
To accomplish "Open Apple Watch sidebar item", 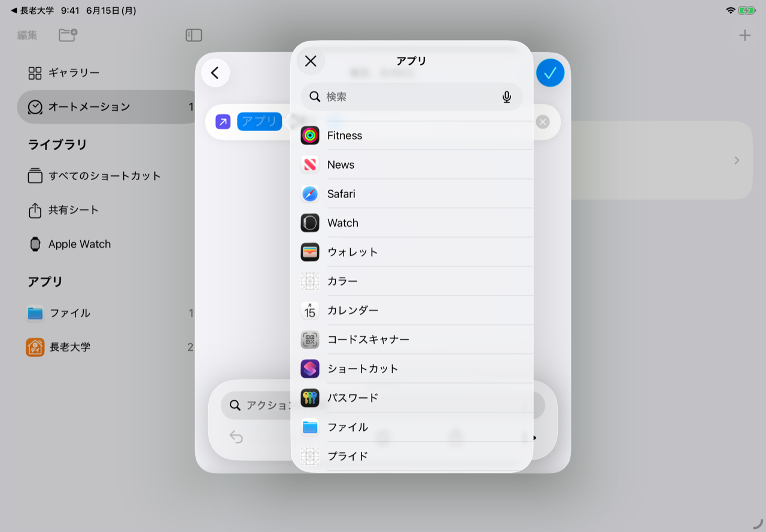I will click(108, 244).
